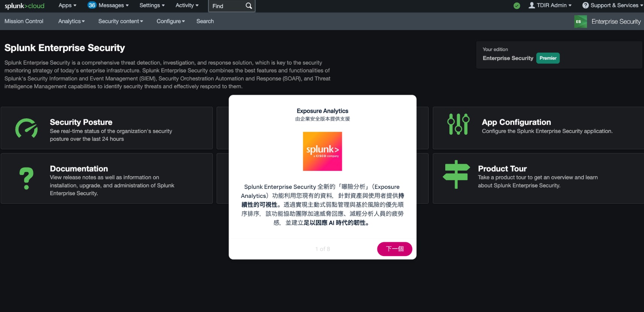Screen dimensions: 644x312
Task: Click the Exposure Analytics dialog heading
Action: 322,111
